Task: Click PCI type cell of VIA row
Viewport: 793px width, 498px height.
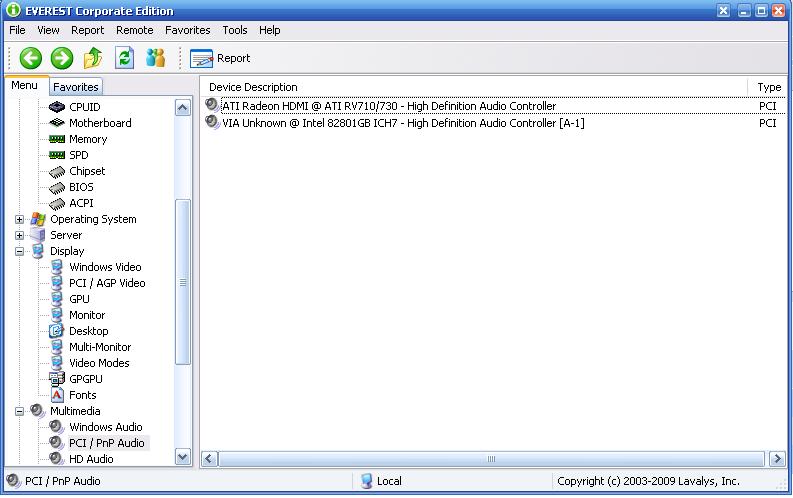Action: 767,123
